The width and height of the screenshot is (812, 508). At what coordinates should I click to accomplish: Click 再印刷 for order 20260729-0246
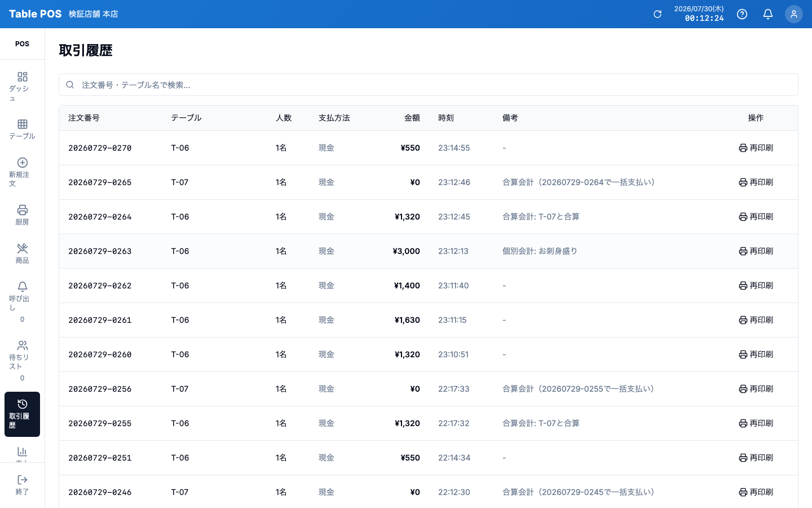tap(756, 492)
